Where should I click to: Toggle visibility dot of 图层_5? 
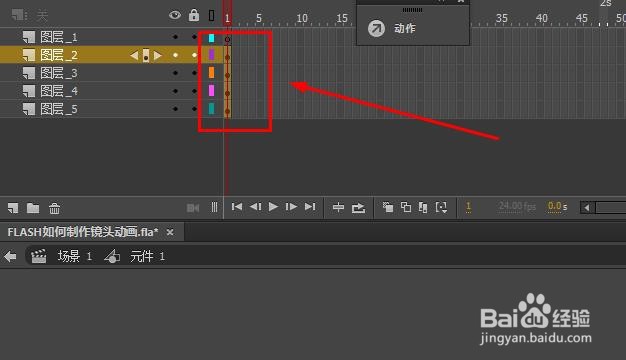tap(175, 109)
